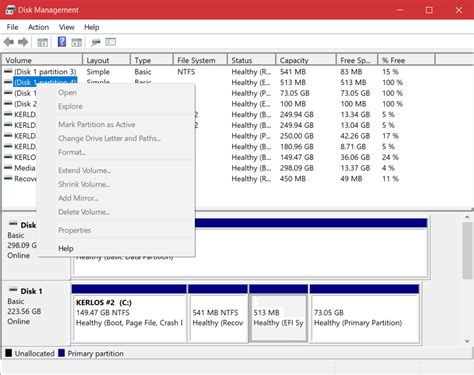
Task: Choose Delete Volume... in the context menu
Action: [x=115, y=212]
